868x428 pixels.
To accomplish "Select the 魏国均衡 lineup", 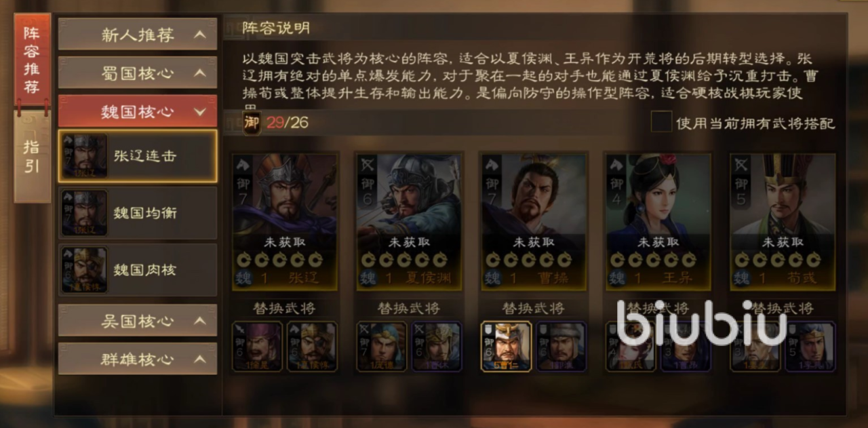I will [x=138, y=213].
